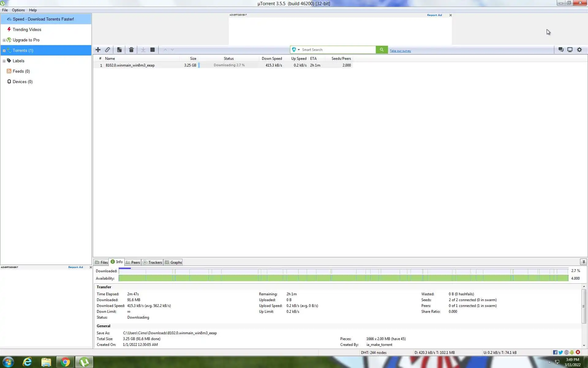588x368 pixels.
Task: Click the green search button
Action: tap(382, 50)
